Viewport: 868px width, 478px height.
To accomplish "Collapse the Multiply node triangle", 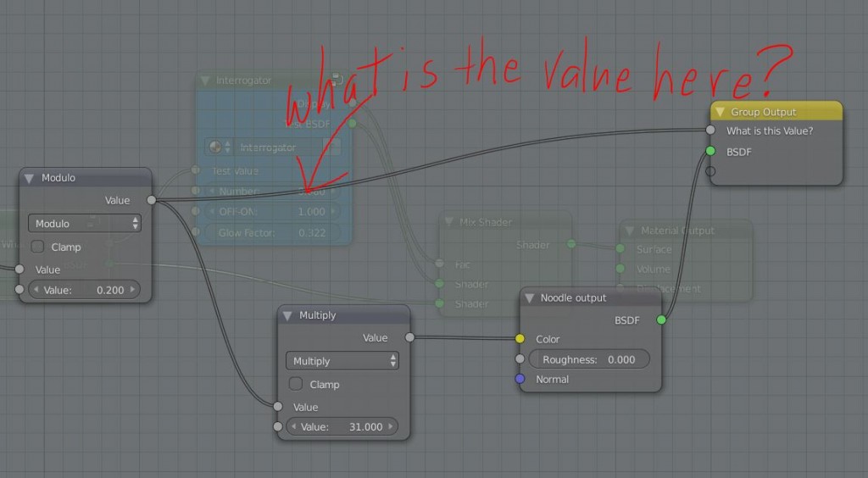I will point(287,315).
